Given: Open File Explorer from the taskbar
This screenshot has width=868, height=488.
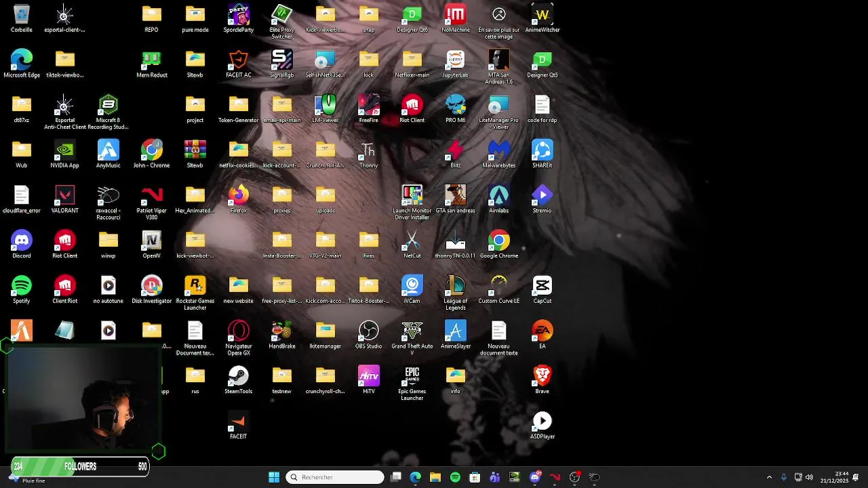Looking at the screenshot, I should [x=435, y=477].
